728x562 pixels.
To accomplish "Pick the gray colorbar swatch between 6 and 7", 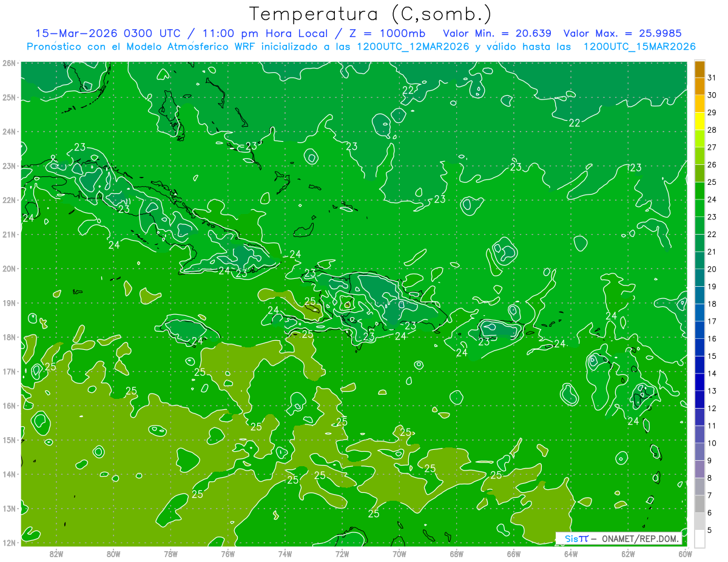I will [699, 504].
